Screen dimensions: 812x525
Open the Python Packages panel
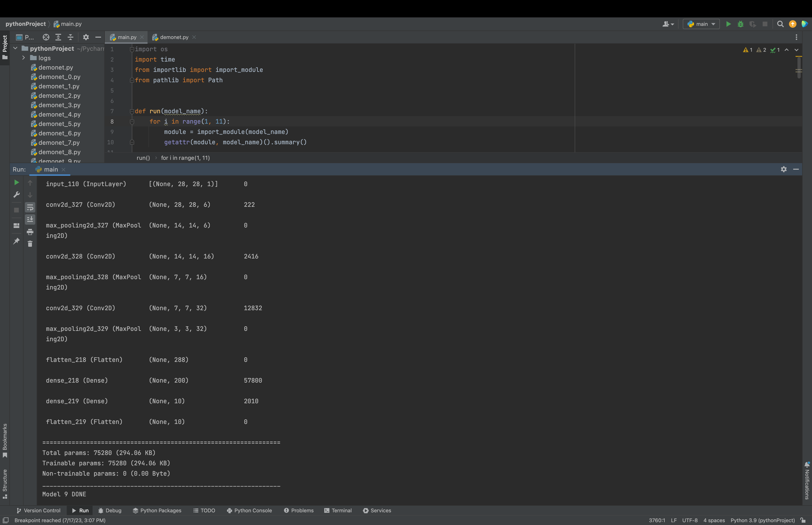pyautogui.click(x=157, y=510)
